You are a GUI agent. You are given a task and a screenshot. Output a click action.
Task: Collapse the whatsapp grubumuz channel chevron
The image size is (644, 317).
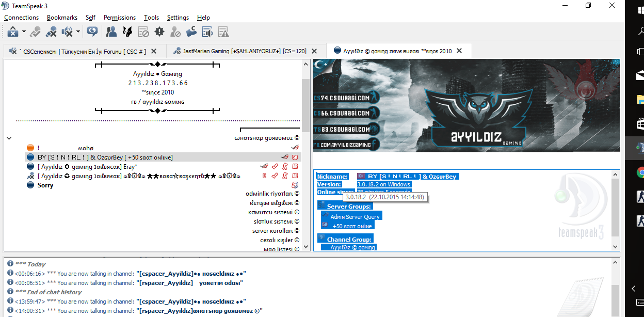[x=9, y=138]
